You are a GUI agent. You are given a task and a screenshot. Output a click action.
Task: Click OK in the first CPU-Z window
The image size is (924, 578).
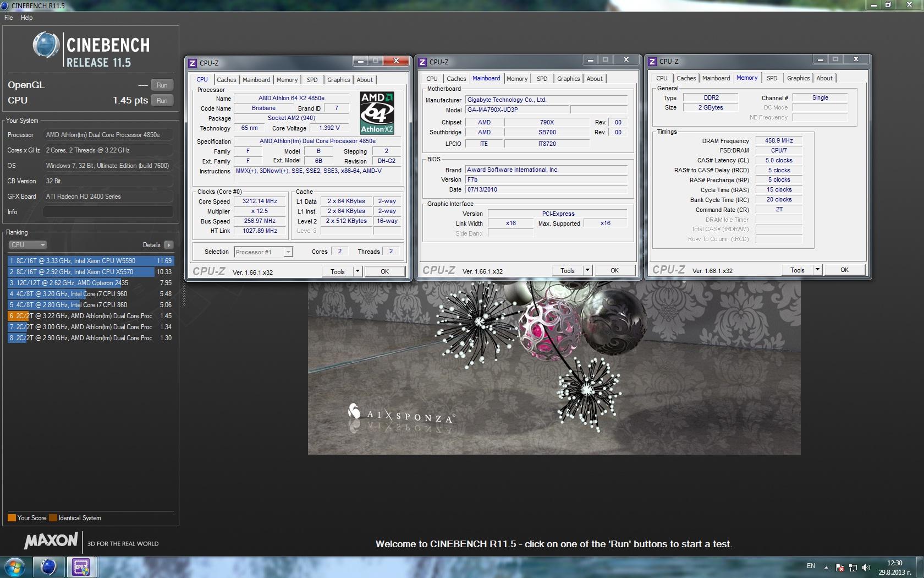[x=384, y=271]
